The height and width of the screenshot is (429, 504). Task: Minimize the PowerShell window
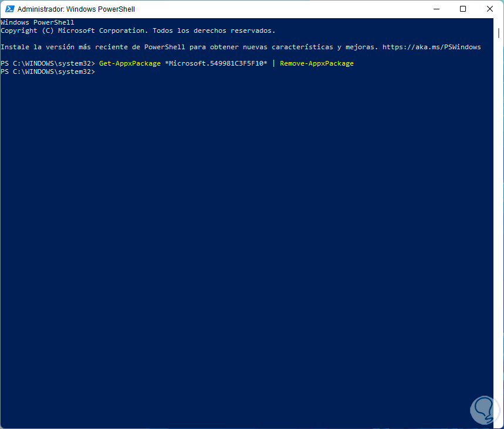436,9
